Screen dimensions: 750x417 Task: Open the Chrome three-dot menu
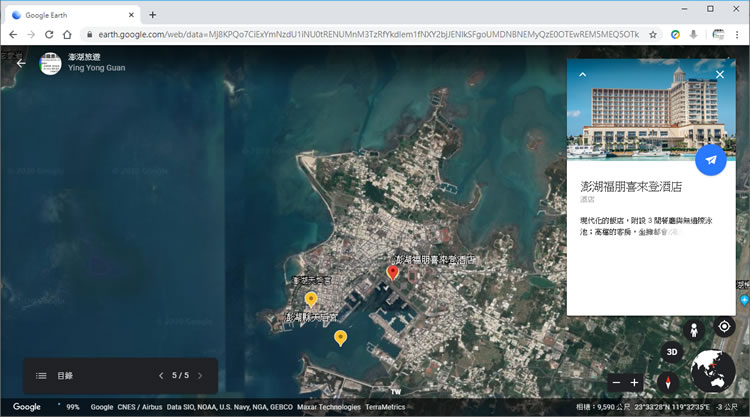pos(737,34)
